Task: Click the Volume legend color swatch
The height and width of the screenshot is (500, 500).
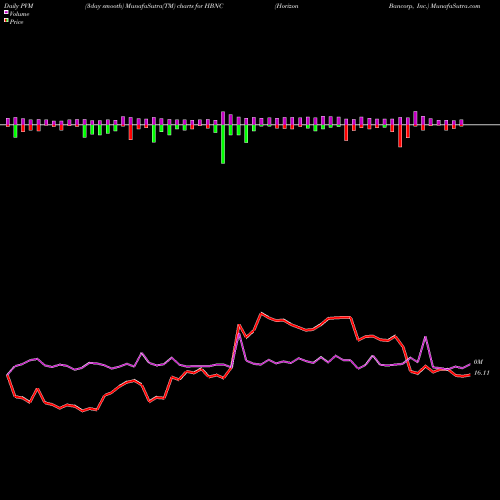Action: 6,13
